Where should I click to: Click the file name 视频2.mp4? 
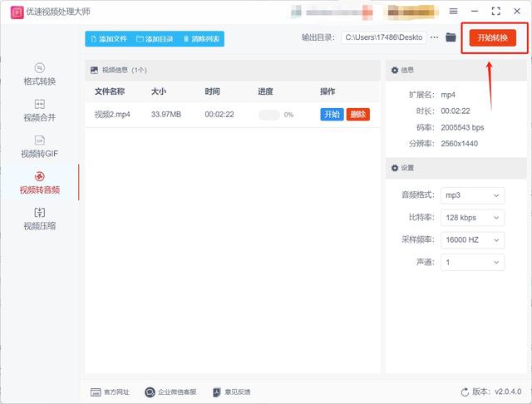[112, 115]
